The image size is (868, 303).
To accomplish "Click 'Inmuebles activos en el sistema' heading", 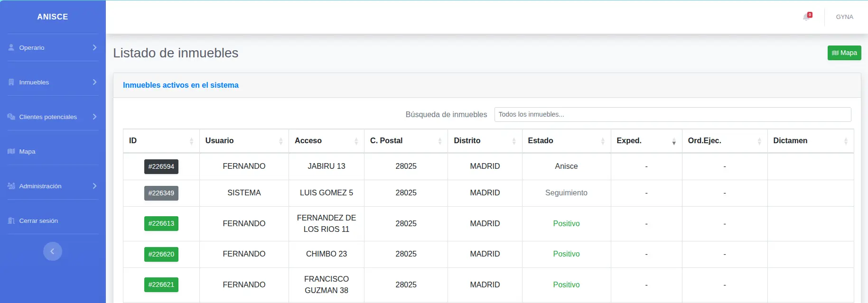I will coord(181,85).
